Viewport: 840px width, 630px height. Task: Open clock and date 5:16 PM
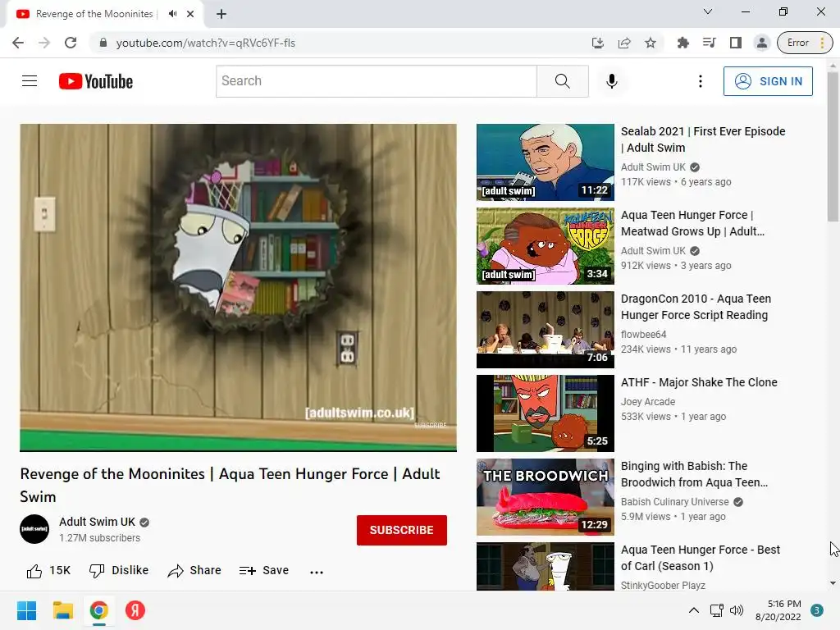point(778,610)
